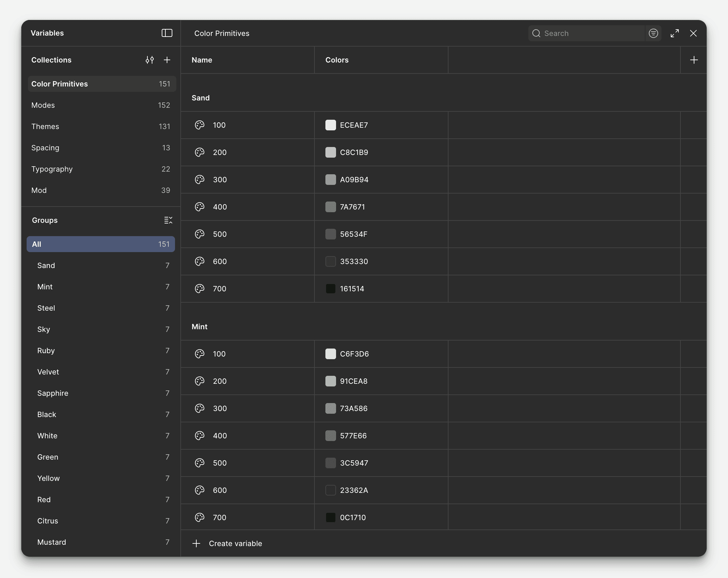The image size is (728, 578).
Task: Select the All groups item
Action: pyautogui.click(x=100, y=244)
